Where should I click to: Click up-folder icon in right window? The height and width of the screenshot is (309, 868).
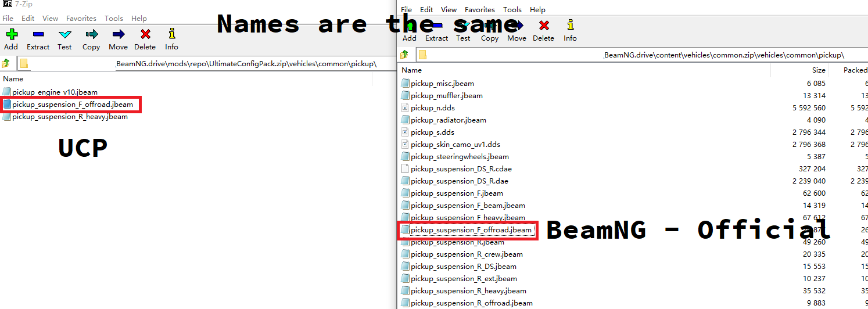404,55
